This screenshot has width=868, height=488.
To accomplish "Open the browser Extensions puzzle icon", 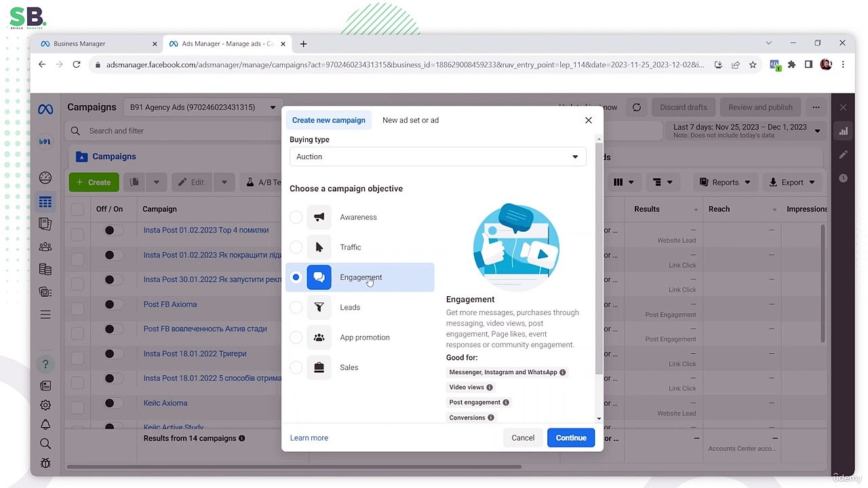I will 791,65.
